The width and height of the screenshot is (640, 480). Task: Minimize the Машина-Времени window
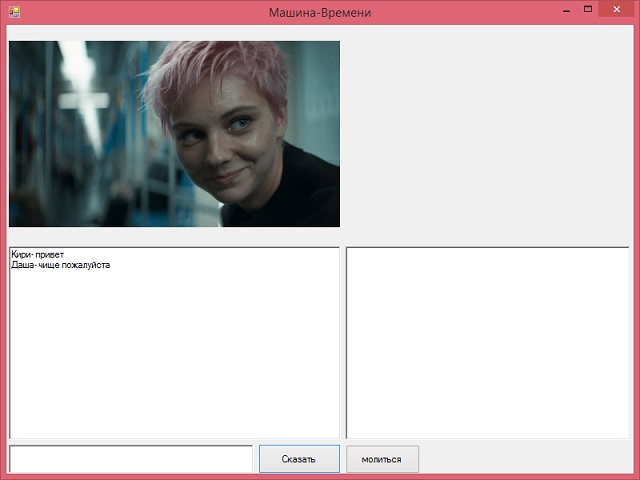point(566,11)
